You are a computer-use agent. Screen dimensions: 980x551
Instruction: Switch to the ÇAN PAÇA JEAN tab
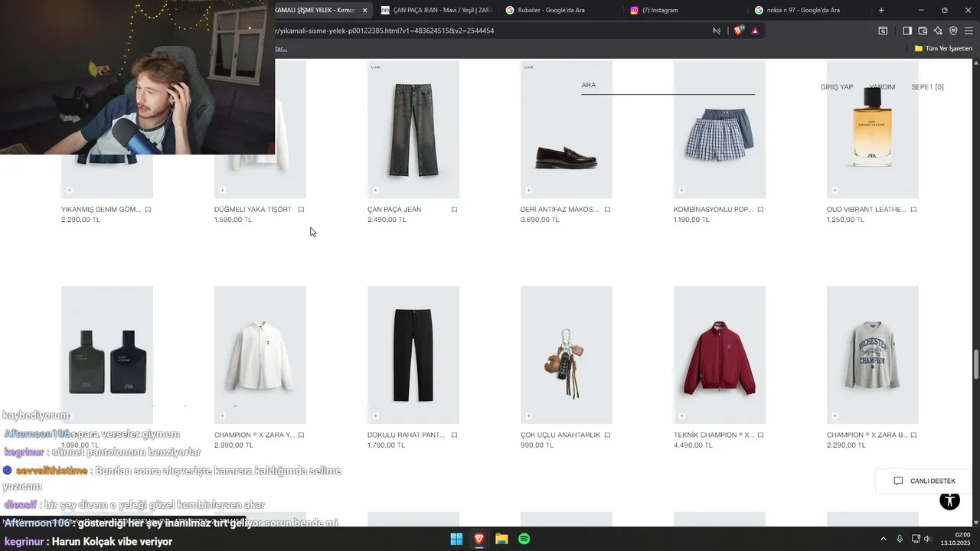tap(436, 10)
